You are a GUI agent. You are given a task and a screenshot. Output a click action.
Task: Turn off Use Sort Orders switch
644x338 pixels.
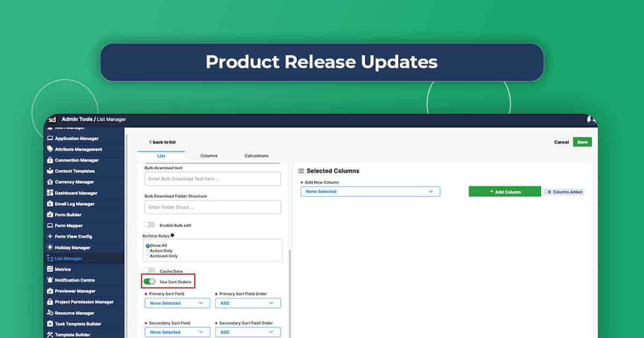[x=149, y=282]
